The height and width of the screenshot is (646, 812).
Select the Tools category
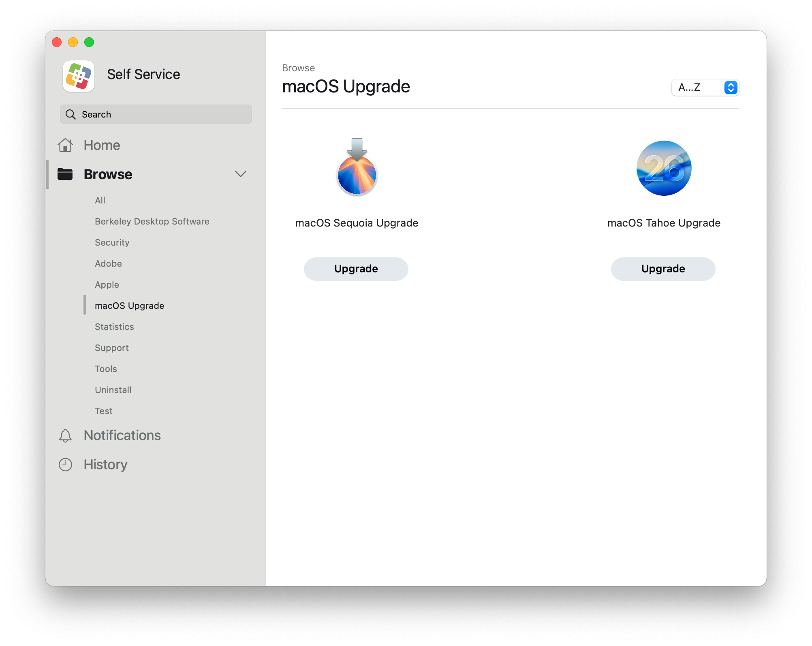click(x=106, y=369)
